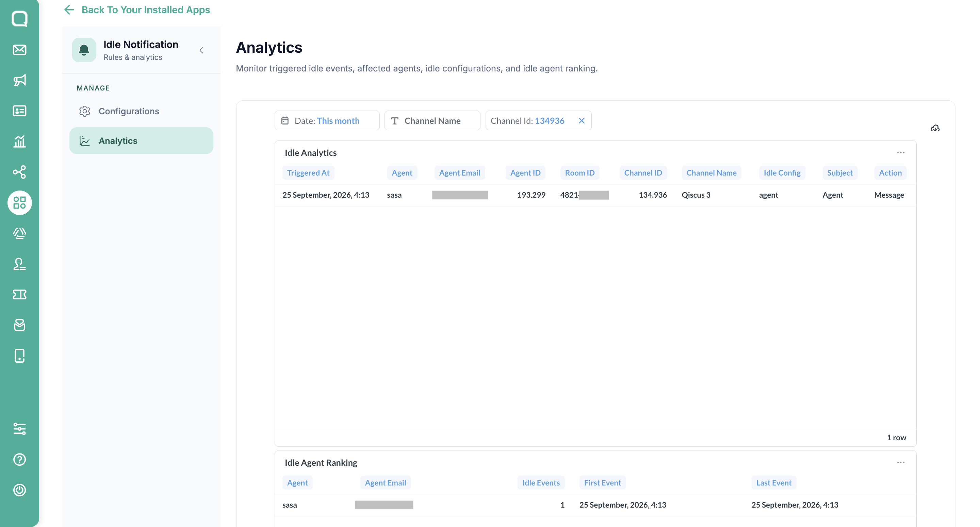Sort by Triggered At column header

pos(308,173)
